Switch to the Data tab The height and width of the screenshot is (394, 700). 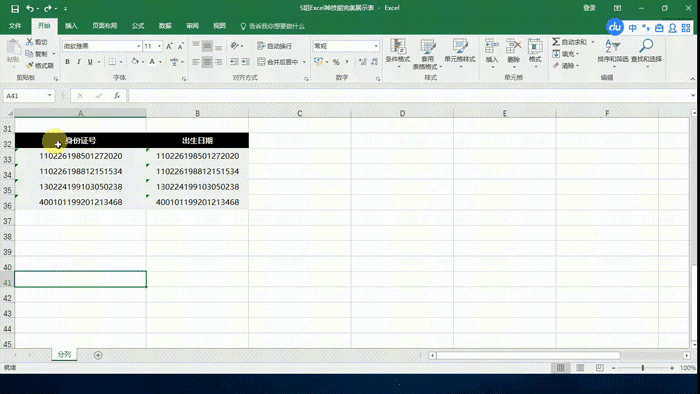[165, 26]
